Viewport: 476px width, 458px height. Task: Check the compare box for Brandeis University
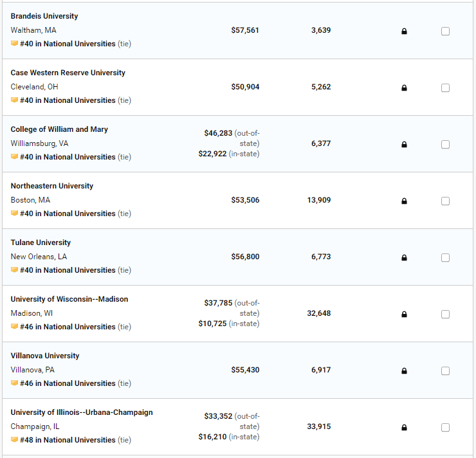(x=445, y=32)
